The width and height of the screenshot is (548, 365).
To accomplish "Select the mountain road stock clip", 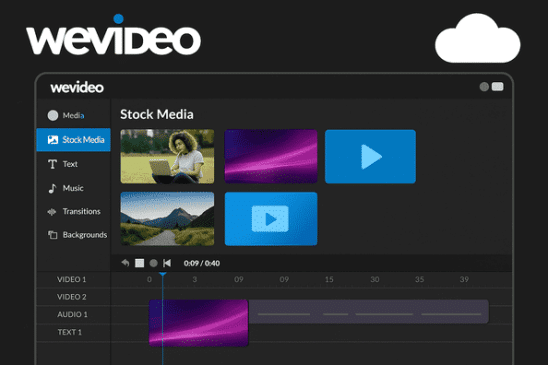I will (167, 219).
